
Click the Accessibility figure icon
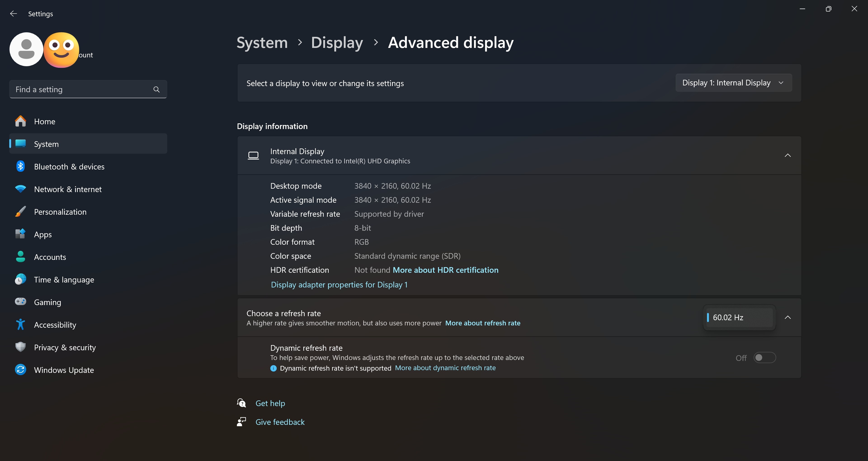coord(21,325)
